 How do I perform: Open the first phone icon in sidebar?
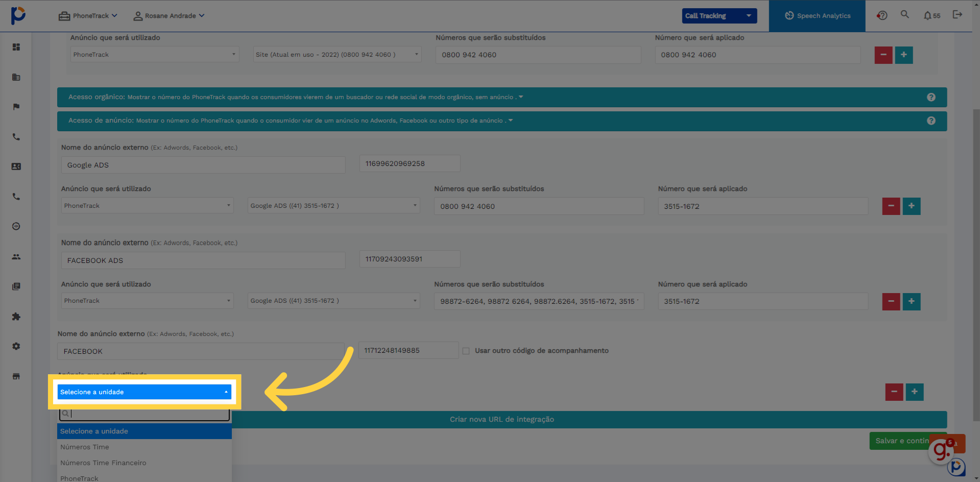click(16, 137)
